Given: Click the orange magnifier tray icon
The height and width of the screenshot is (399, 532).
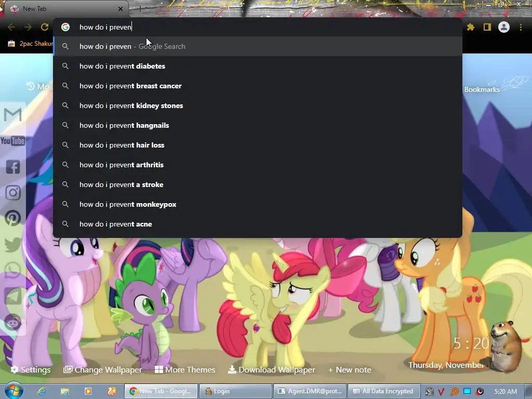Looking at the screenshot, I should [x=454, y=392].
